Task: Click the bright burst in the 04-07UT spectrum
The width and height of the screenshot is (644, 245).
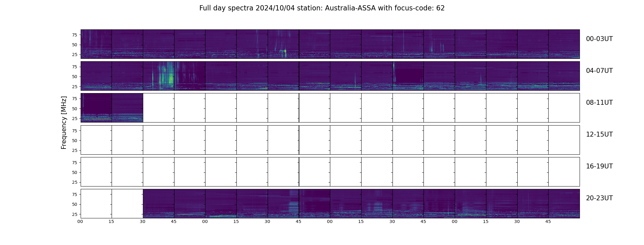Action: 164,75
